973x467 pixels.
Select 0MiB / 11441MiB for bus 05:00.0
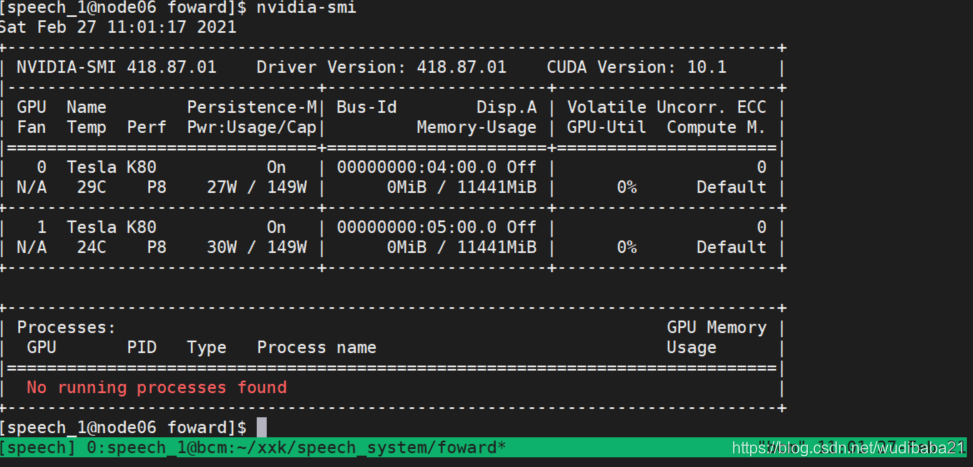coord(462,247)
